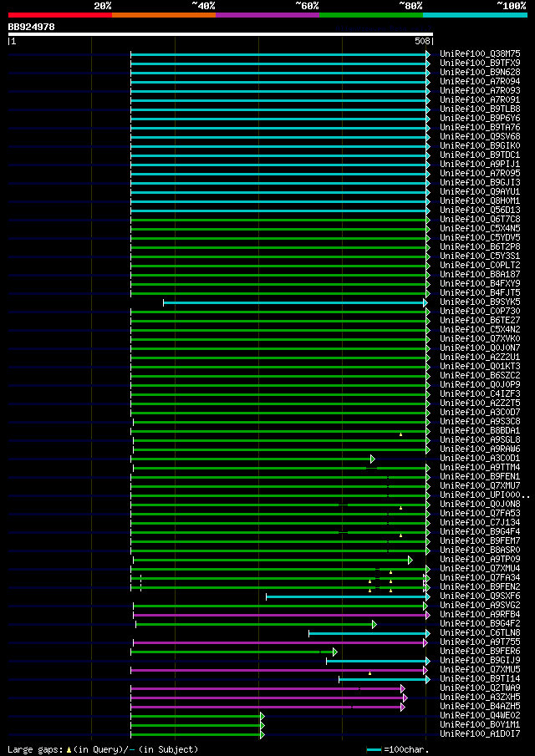Screen dimensions: 535x756
Task: Click the green ~80% identity legend segment
Action: click(x=371, y=15)
